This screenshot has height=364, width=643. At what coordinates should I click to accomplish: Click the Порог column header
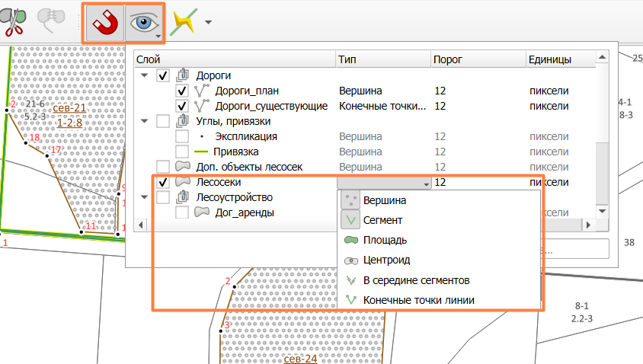[478, 59]
